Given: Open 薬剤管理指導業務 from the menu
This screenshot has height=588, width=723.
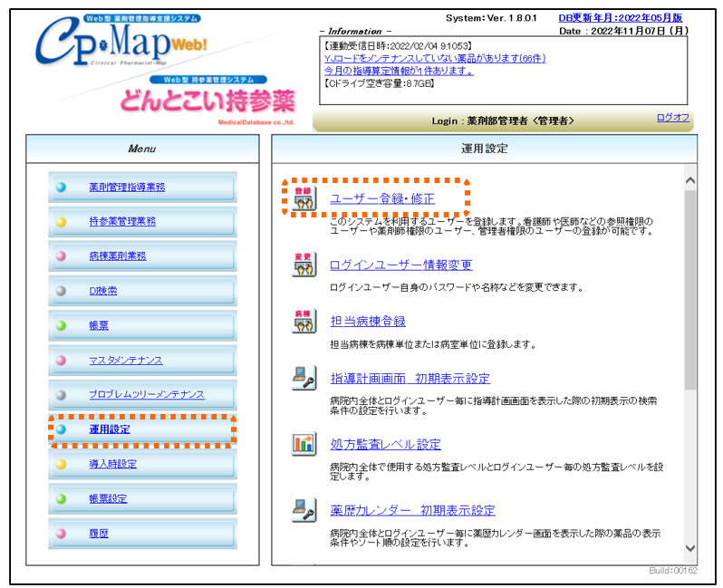Looking at the screenshot, I should 127,188.
